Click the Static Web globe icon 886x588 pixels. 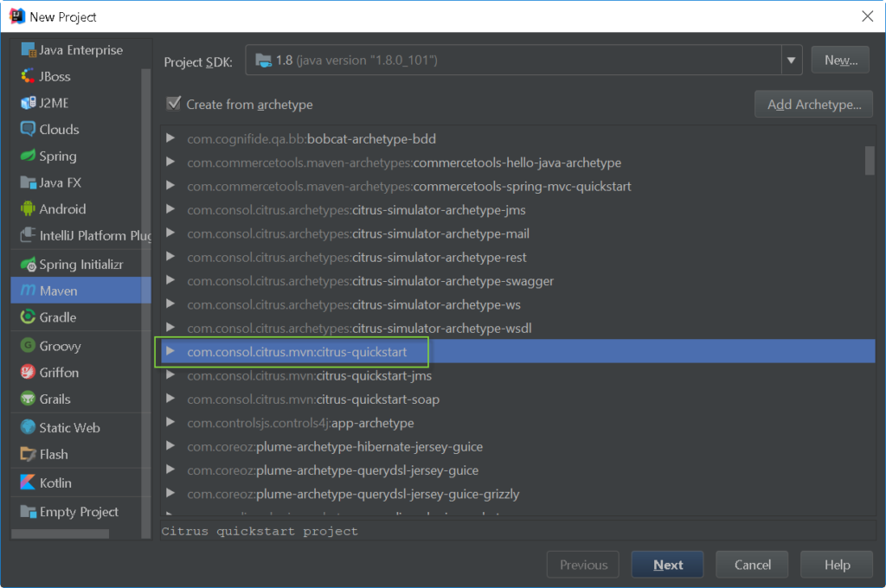pos(28,427)
